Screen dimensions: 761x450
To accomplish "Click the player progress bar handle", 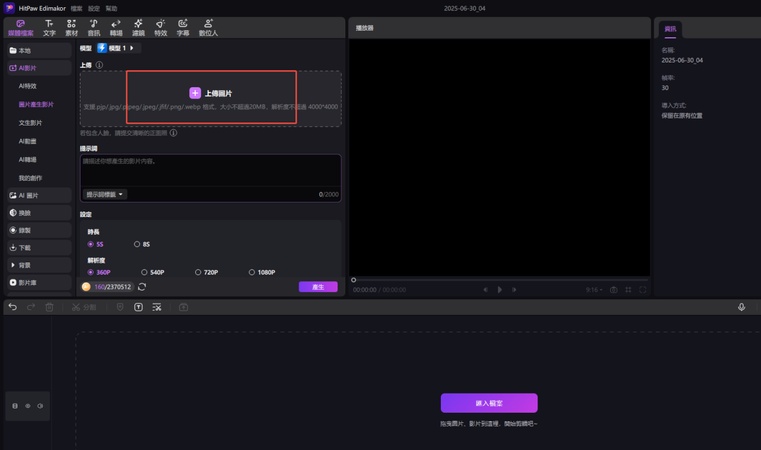I will 353,280.
